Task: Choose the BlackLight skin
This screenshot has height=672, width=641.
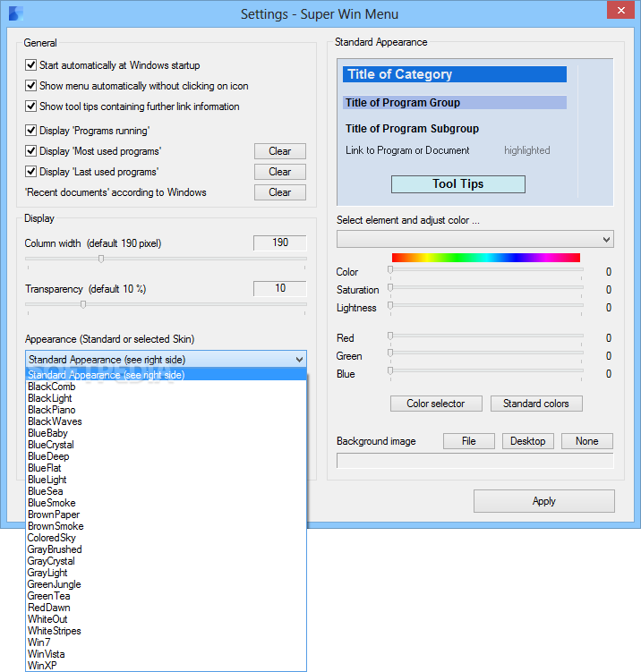Action: 167,397
